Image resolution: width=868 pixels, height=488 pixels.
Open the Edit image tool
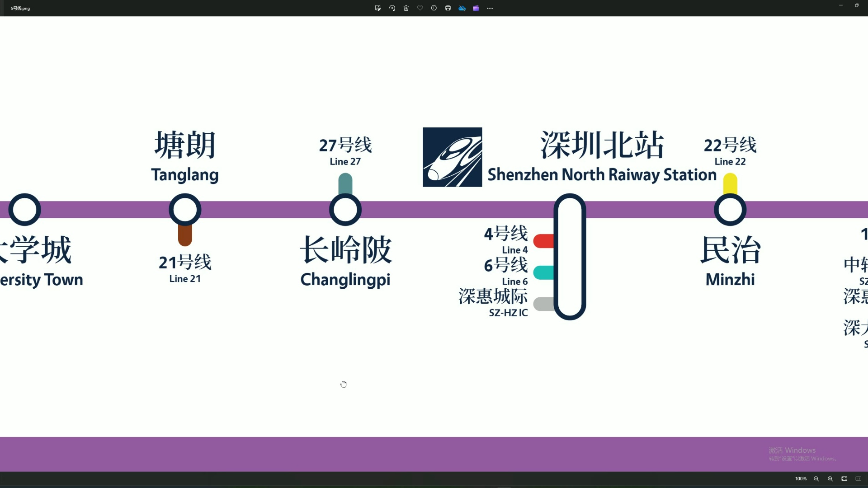coord(378,8)
